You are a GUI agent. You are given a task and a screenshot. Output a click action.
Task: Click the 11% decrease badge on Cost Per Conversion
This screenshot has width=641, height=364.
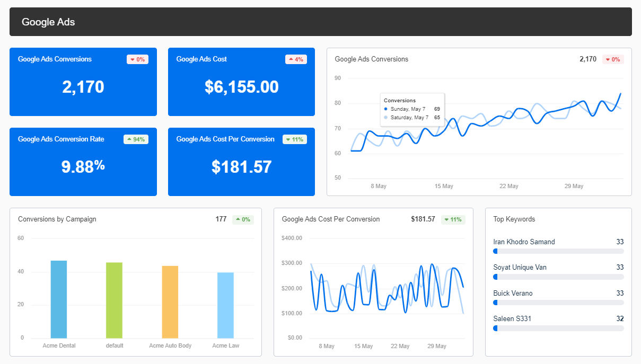click(x=295, y=139)
